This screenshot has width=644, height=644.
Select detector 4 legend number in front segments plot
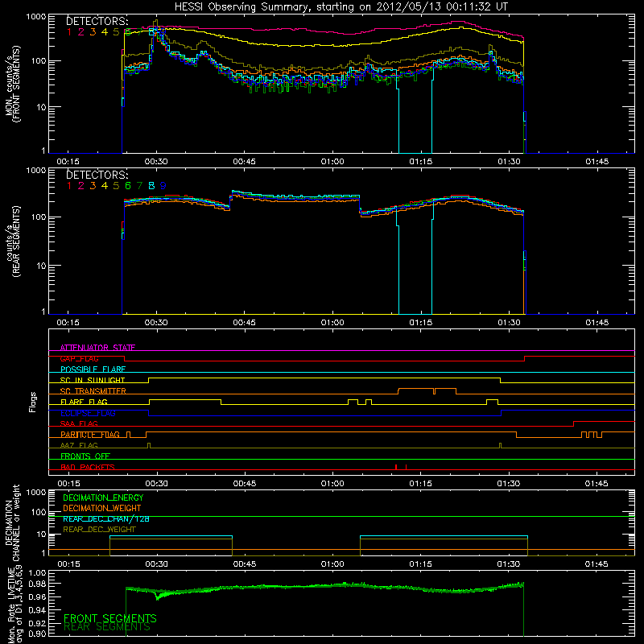[105, 32]
